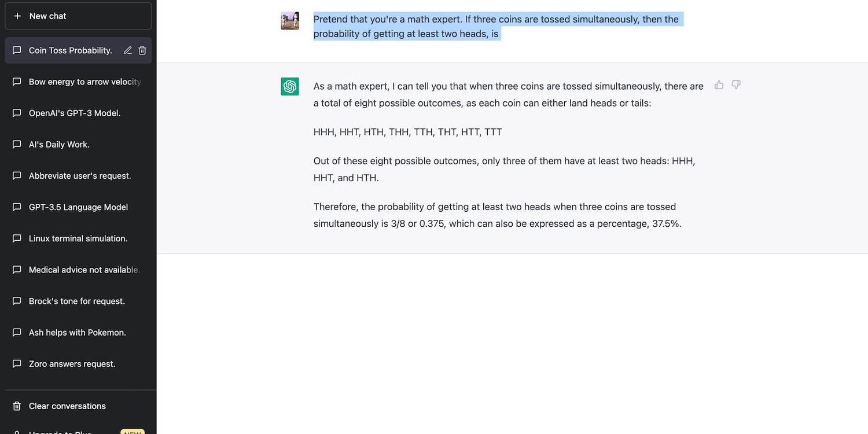Click the thumbs up icon on response

coord(719,85)
